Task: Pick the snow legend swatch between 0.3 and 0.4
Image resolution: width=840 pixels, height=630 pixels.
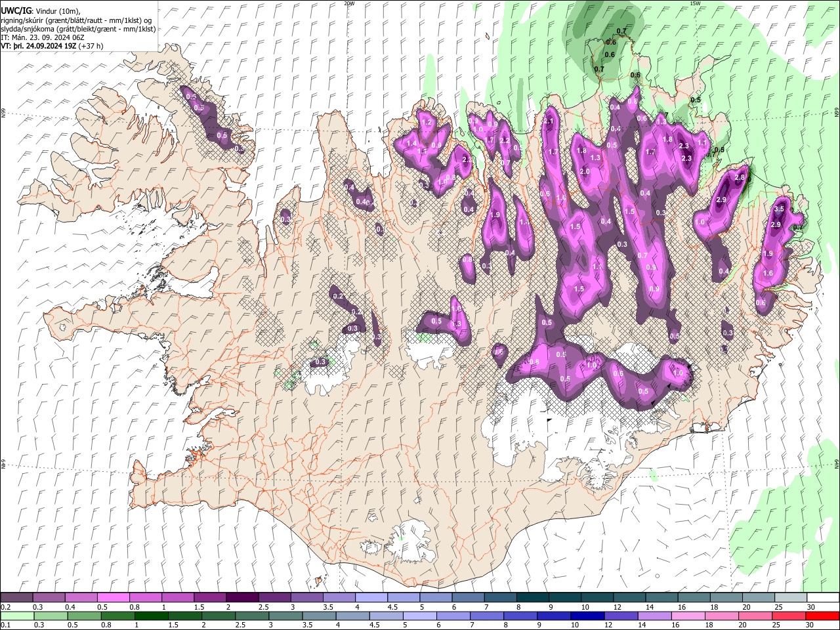Action: [49, 597]
